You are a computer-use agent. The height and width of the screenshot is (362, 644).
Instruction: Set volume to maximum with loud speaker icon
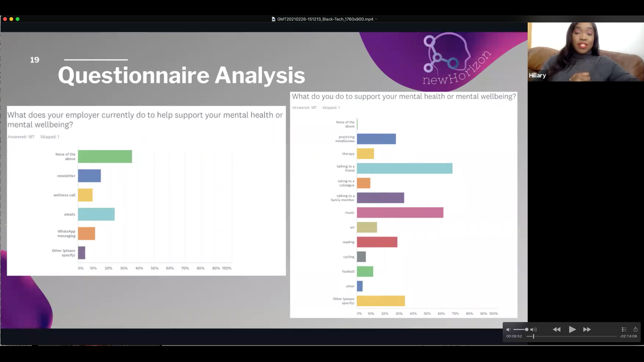point(534,330)
